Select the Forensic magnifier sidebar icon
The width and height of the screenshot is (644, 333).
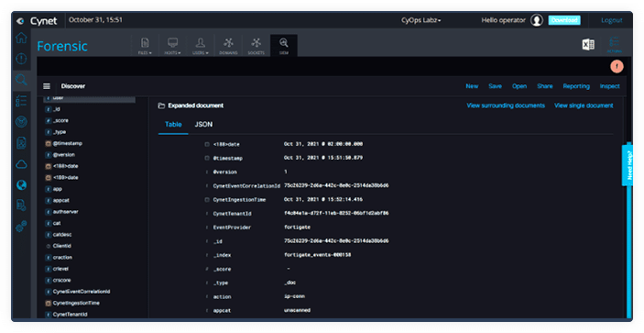(x=21, y=79)
